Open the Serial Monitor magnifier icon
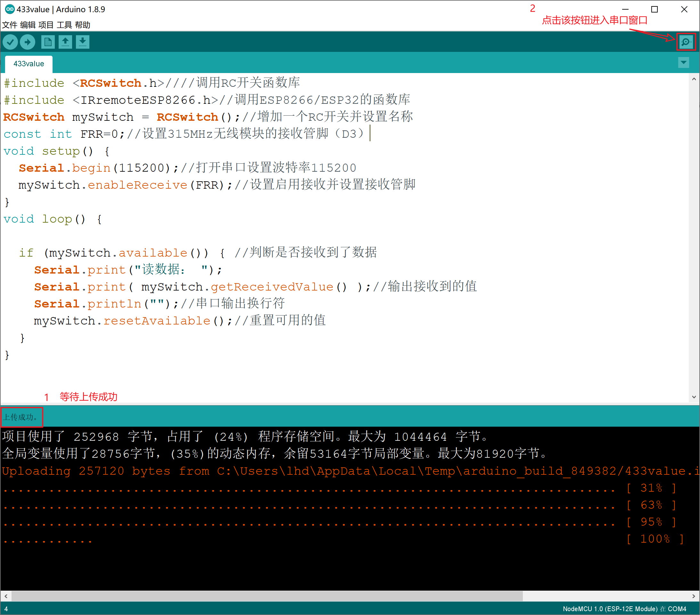The image size is (700, 615). coord(686,42)
